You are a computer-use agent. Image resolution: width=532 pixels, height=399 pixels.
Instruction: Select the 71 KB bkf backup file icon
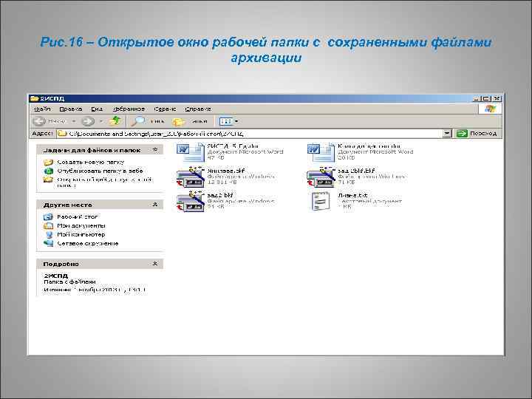tap(321, 177)
